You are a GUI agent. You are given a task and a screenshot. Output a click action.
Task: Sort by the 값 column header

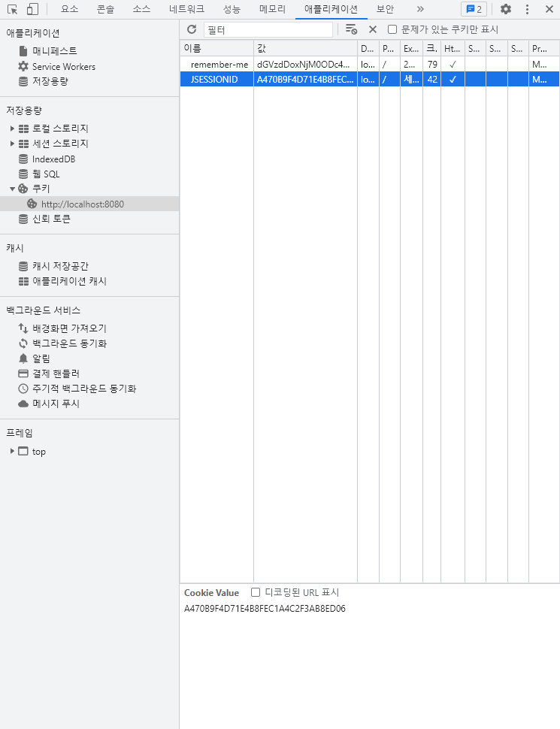[x=306, y=48]
